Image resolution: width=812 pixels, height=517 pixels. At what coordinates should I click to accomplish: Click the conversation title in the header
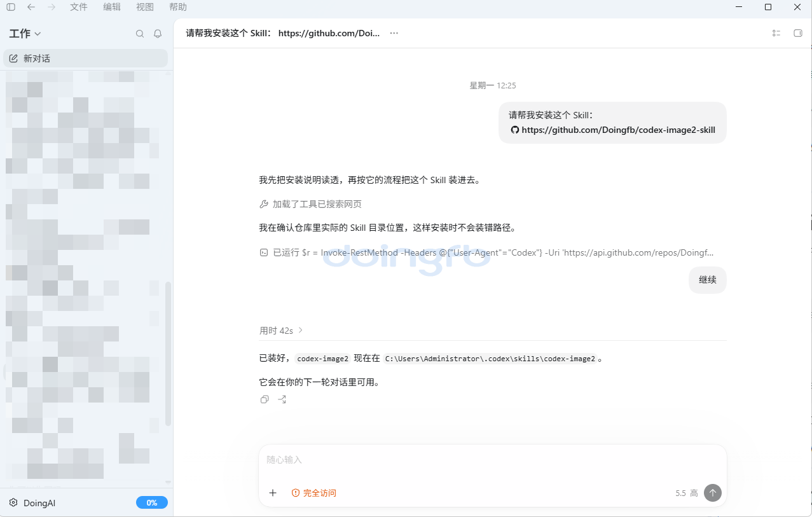283,33
